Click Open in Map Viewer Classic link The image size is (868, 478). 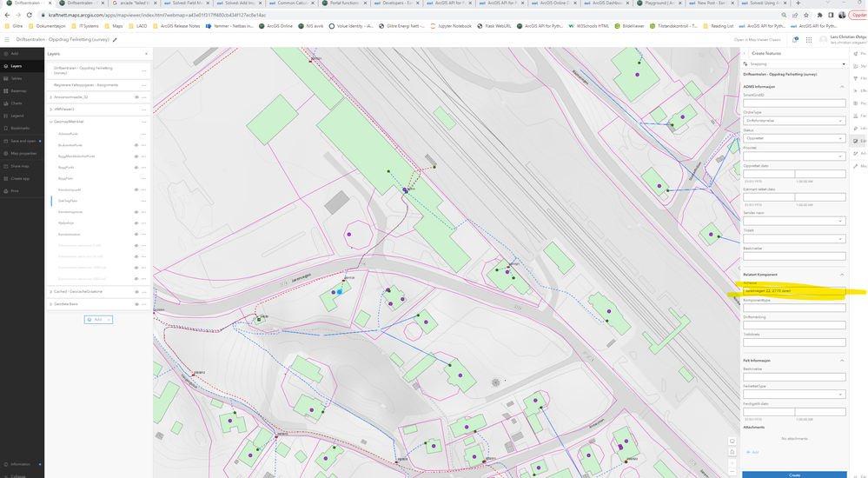click(x=757, y=40)
